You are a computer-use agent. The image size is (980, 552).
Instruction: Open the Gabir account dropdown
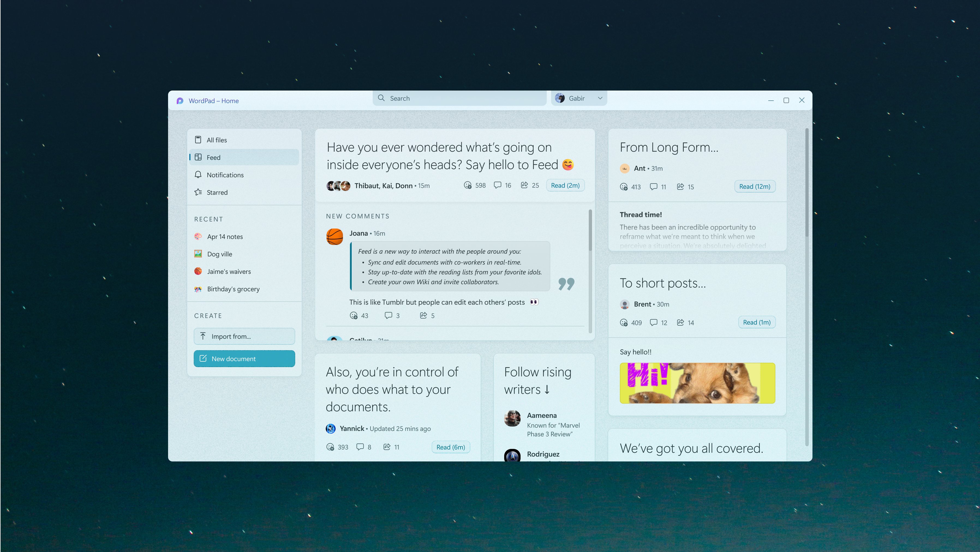[x=579, y=98]
